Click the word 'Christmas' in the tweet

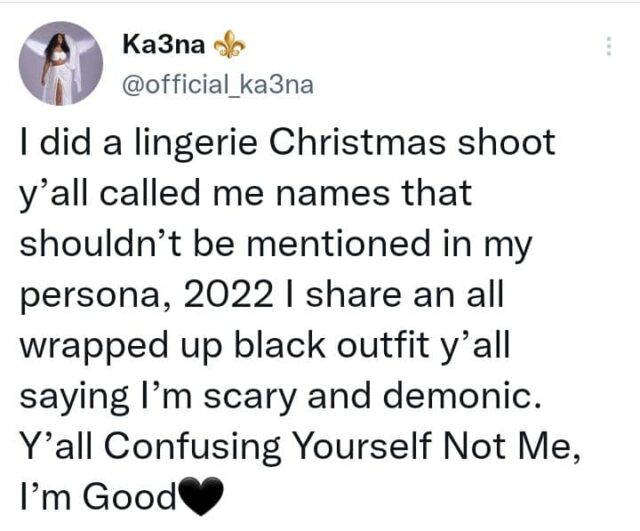coord(356,142)
